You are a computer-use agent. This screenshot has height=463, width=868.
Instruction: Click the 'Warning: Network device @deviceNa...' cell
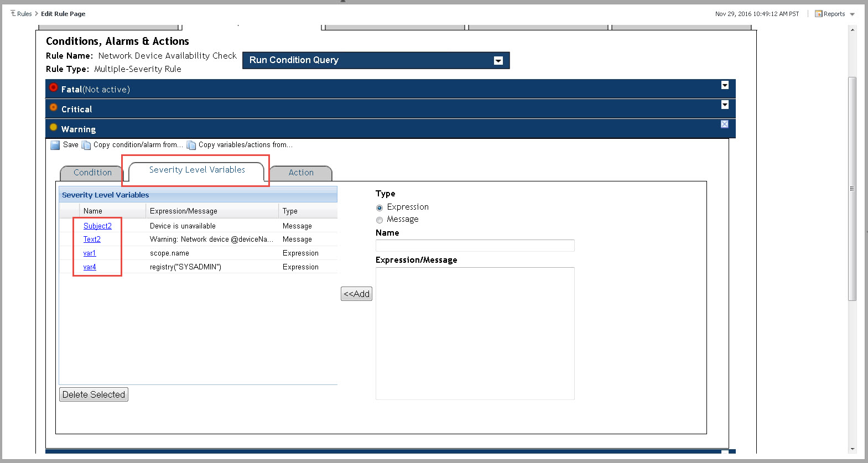pyautogui.click(x=211, y=240)
